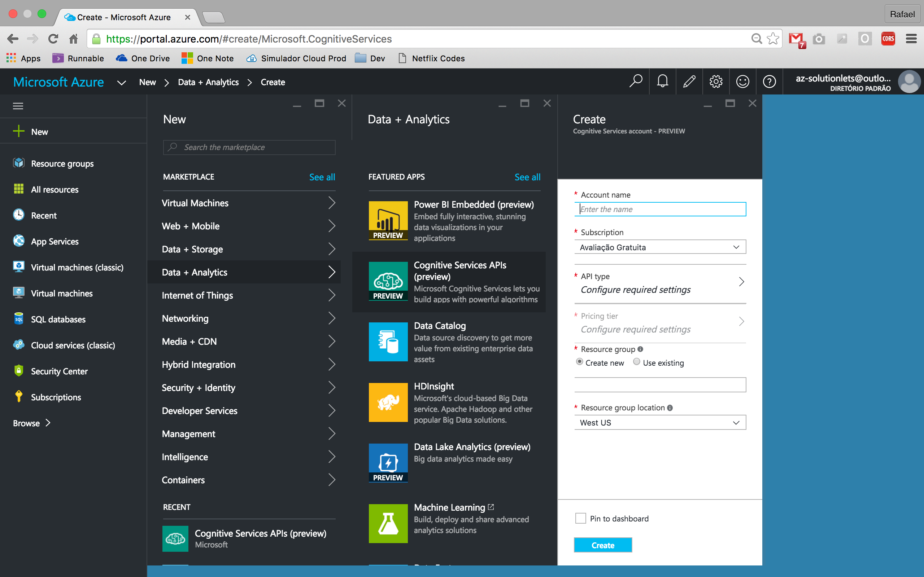924x577 pixels.
Task: Open the Resource group location dropdown
Action: [x=660, y=422]
